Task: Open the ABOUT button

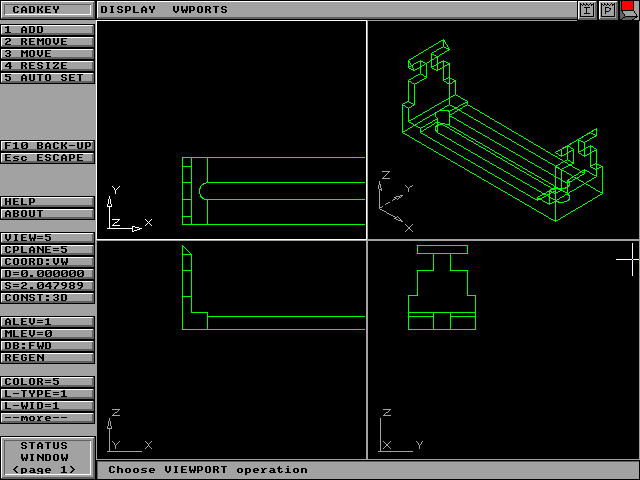Action: [48, 214]
